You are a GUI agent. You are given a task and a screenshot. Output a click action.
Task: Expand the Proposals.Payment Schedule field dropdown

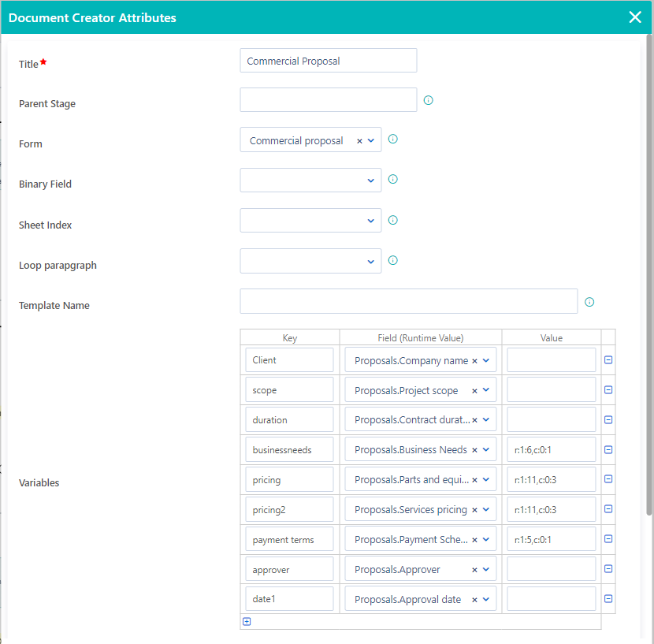486,539
